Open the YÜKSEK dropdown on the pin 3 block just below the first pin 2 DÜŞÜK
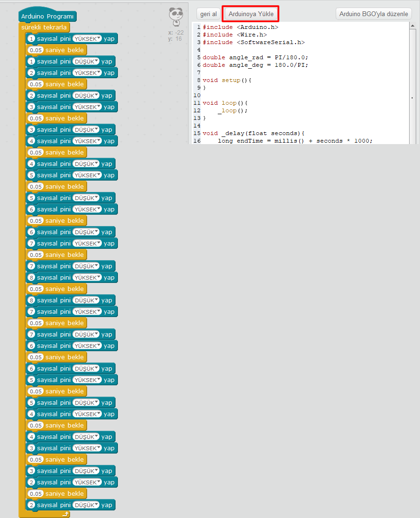This screenshot has height=518, width=420. tap(87, 107)
